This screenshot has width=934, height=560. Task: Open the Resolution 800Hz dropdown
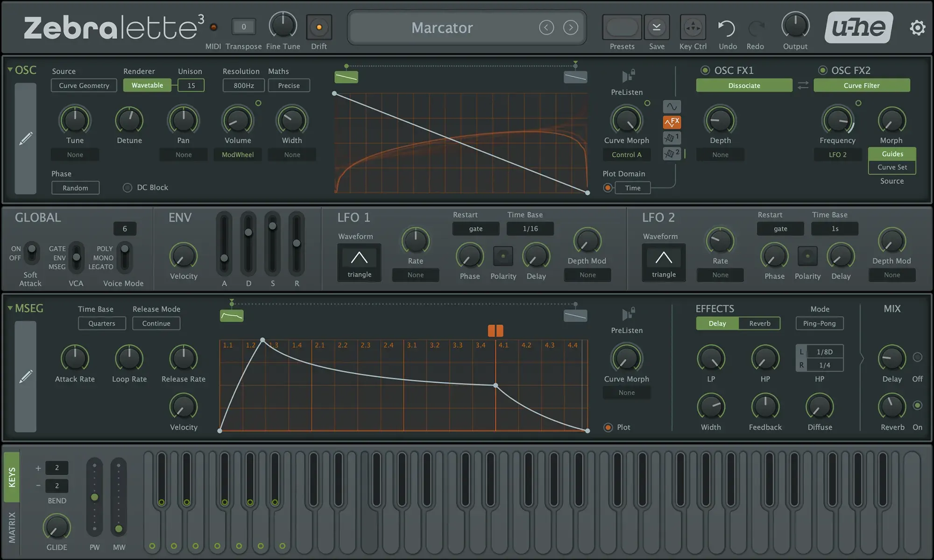click(244, 85)
